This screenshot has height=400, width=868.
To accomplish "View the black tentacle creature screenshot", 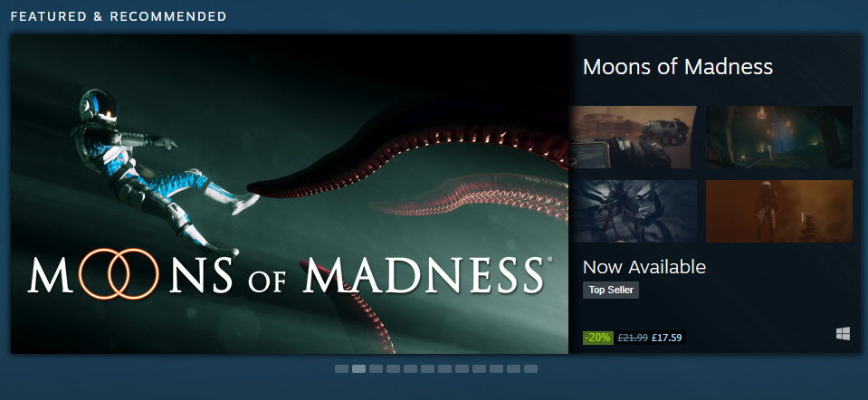I will point(633,211).
